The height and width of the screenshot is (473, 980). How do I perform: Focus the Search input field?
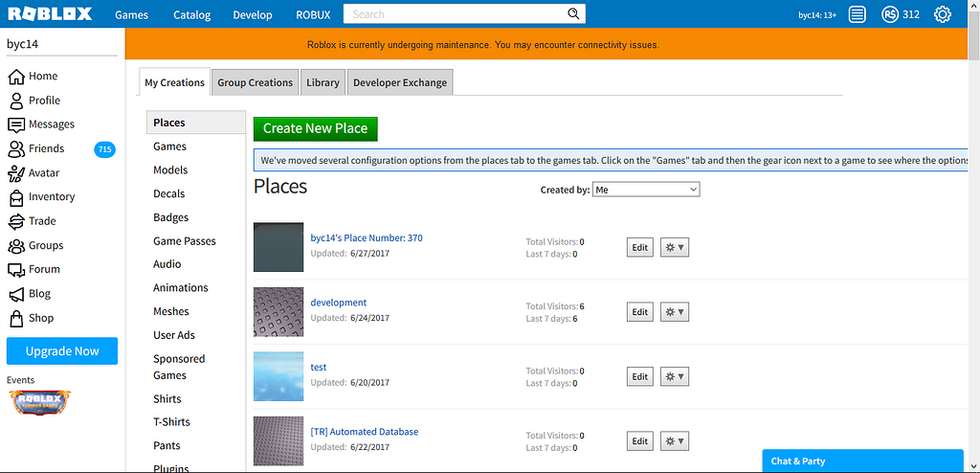click(455, 14)
